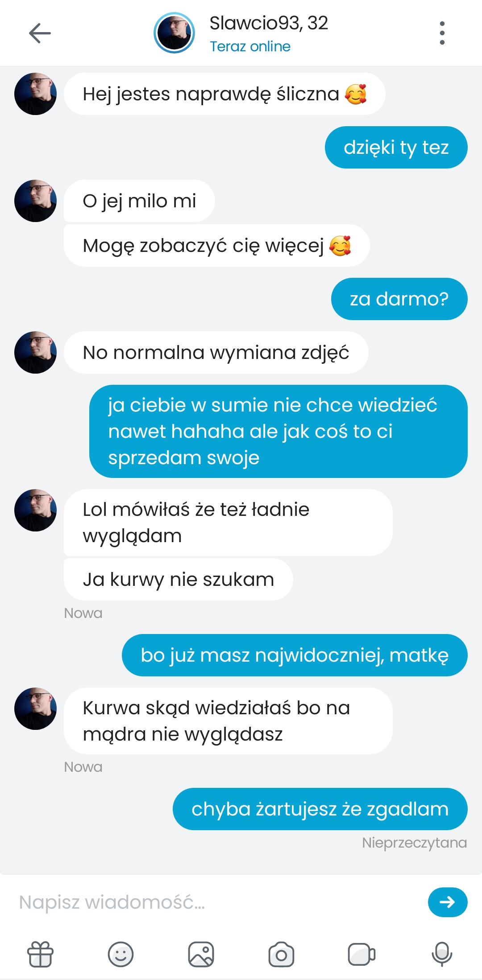This screenshot has height=980, width=482.
Task: Open the three-dot options menu
Action: (x=442, y=33)
